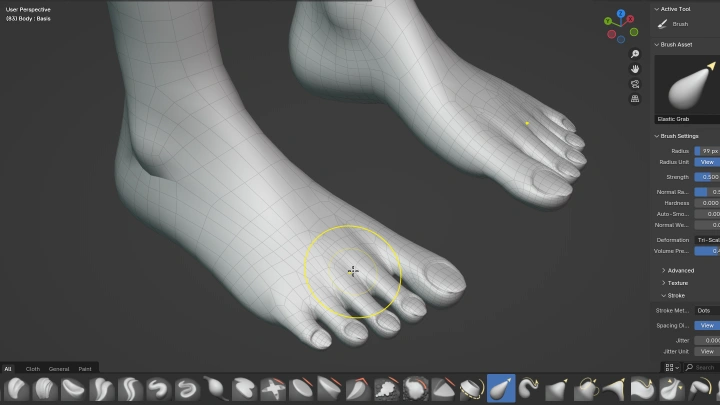Click the red X axis on gizmo
Viewport: 720px width, 405px height.
pyautogui.click(x=632, y=21)
